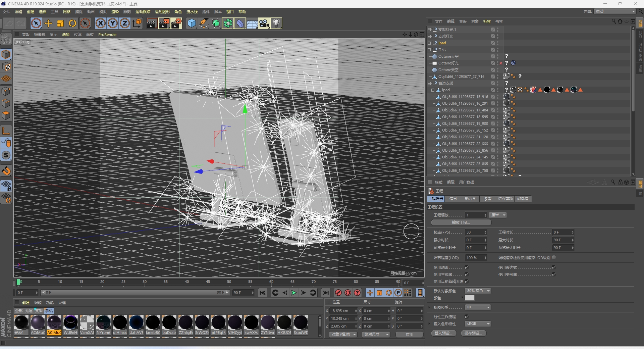Click the 颜色 color swatch
The image size is (644, 349).
coord(470,298)
